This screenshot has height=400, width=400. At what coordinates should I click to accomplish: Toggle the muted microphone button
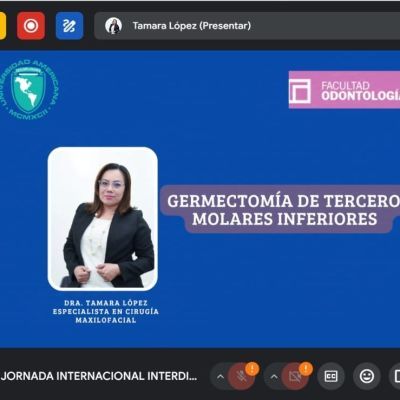[241, 377]
